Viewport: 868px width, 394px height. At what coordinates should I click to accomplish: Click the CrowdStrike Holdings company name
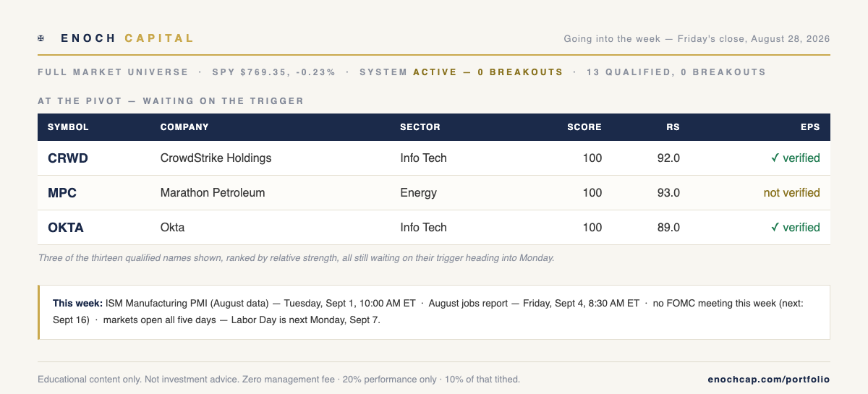(x=216, y=158)
